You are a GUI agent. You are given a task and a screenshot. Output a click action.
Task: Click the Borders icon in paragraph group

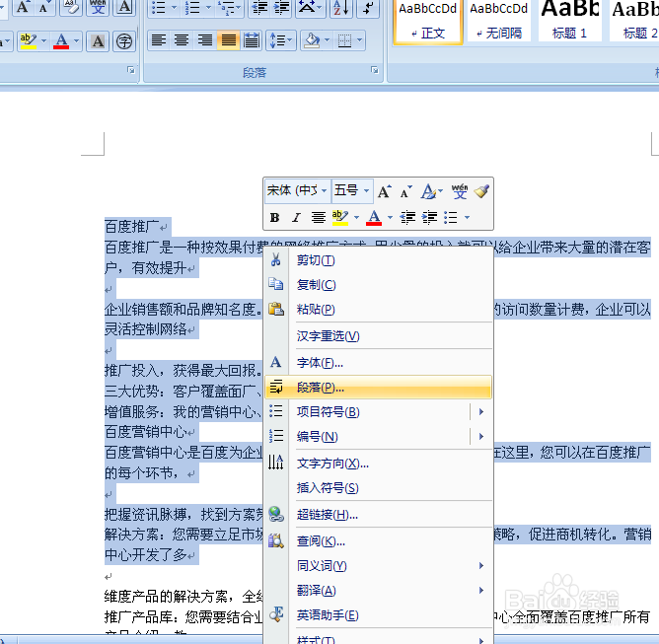pos(344,40)
